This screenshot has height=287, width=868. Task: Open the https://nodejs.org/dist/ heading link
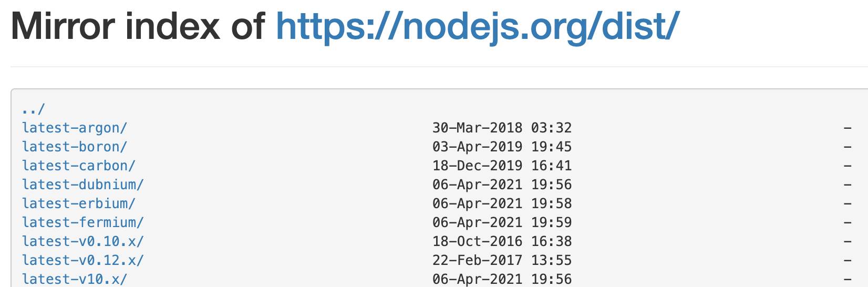pos(477,26)
